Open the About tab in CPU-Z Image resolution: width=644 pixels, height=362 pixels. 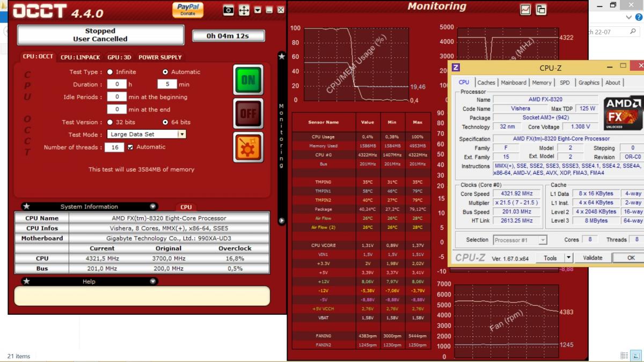coord(612,83)
